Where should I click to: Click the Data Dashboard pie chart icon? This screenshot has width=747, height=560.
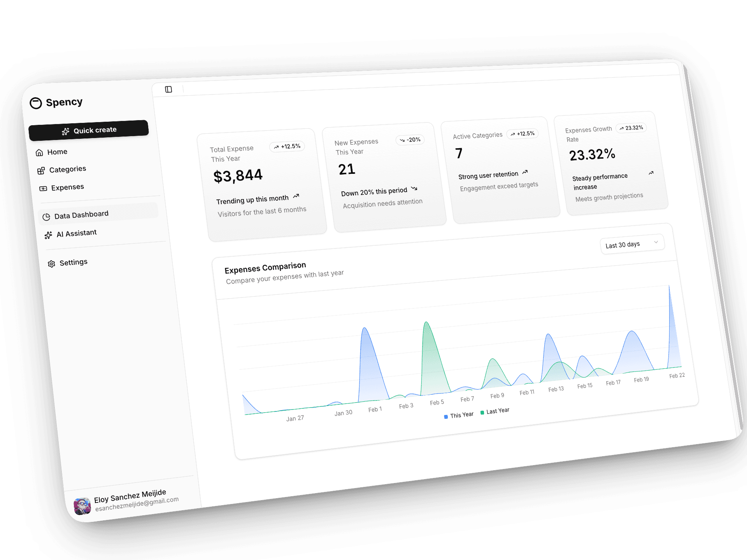point(46,217)
